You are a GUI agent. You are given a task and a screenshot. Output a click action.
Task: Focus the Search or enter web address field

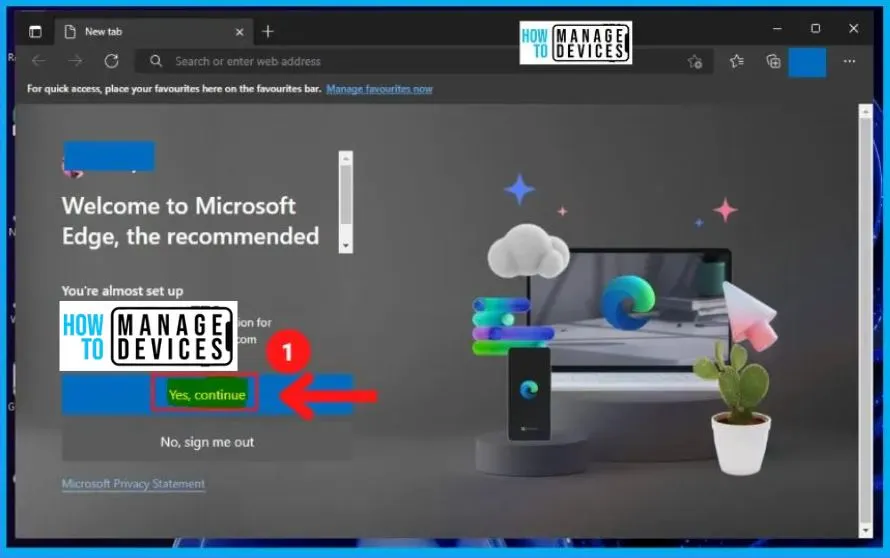tap(422, 61)
